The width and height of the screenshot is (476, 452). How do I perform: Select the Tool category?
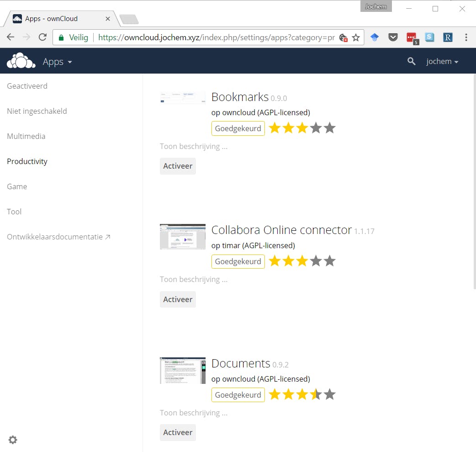pos(14,212)
